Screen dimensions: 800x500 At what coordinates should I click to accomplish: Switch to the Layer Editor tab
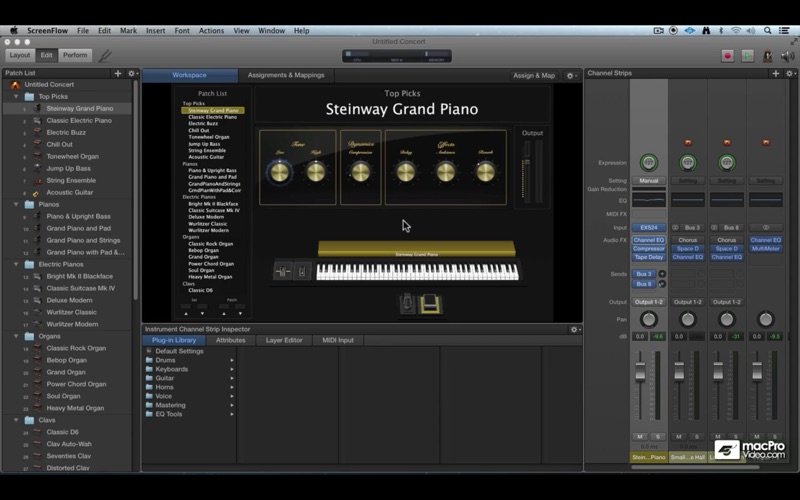[284, 340]
